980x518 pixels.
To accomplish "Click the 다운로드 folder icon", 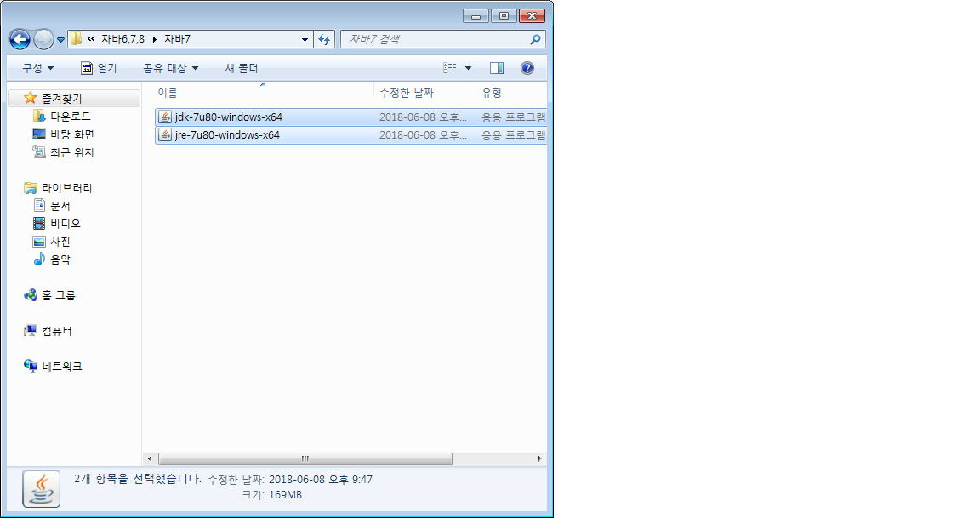I will tap(39, 117).
